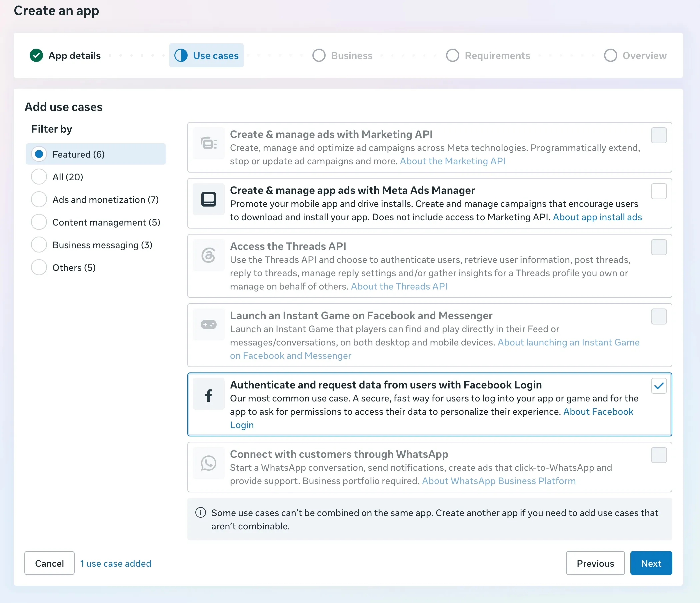Click 'Create & manage ads with Marketing API' title
This screenshot has height=603, width=700.
coord(331,134)
